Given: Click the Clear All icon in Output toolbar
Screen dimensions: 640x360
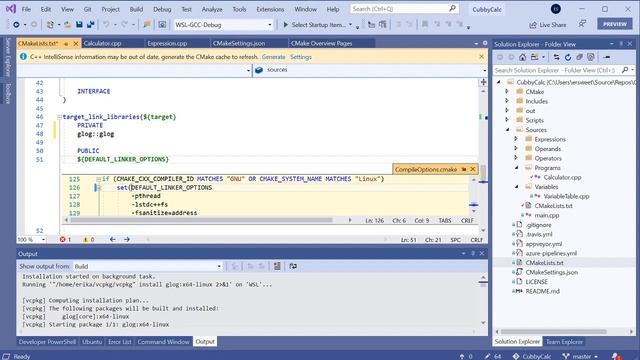Looking at the screenshot, I should pyautogui.click(x=277, y=266).
